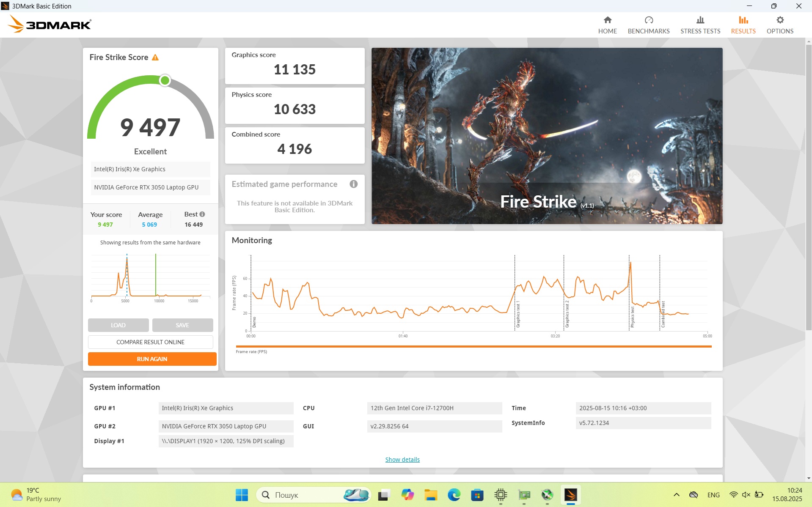
Task: Click the info icon next to Best
Action: click(x=202, y=214)
